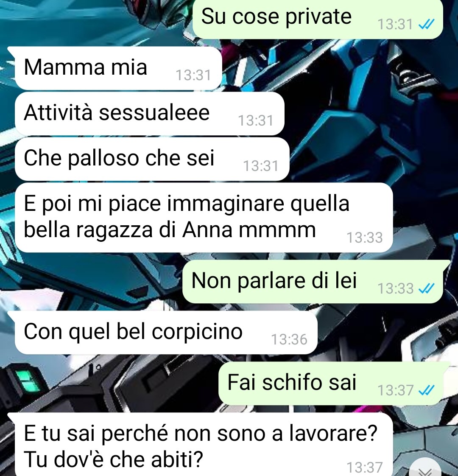The height and width of the screenshot is (476, 458).
Task: Select the 'Che palloso che sei' message
Action: [152, 159]
